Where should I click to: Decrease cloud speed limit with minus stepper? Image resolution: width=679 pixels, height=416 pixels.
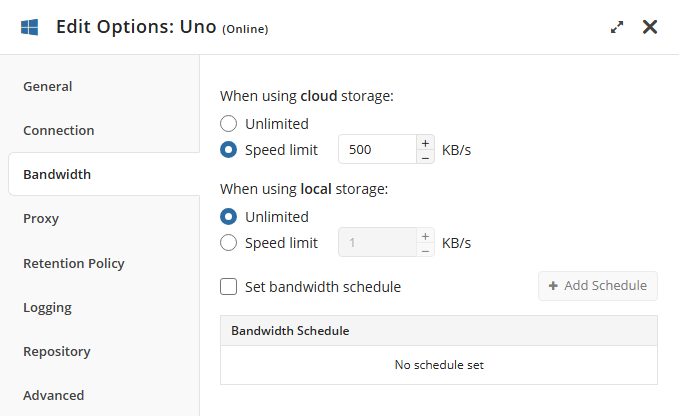[425, 157]
